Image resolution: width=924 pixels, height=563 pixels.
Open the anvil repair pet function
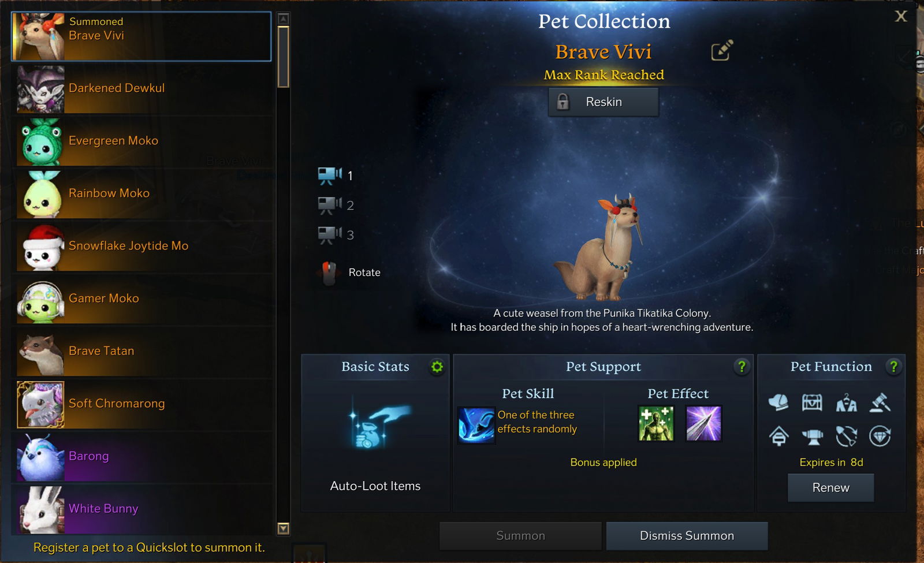813,436
